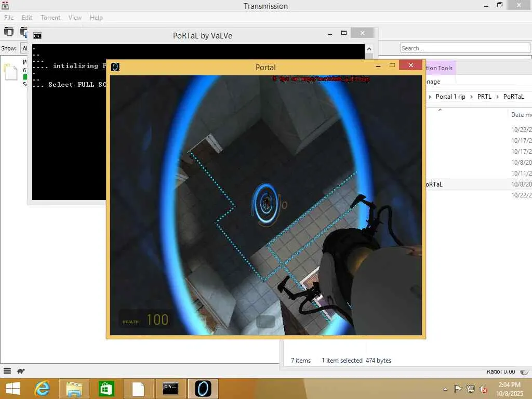Open Windows Store from the taskbar
This screenshot has width=532, height=399.
coord(106,389)
